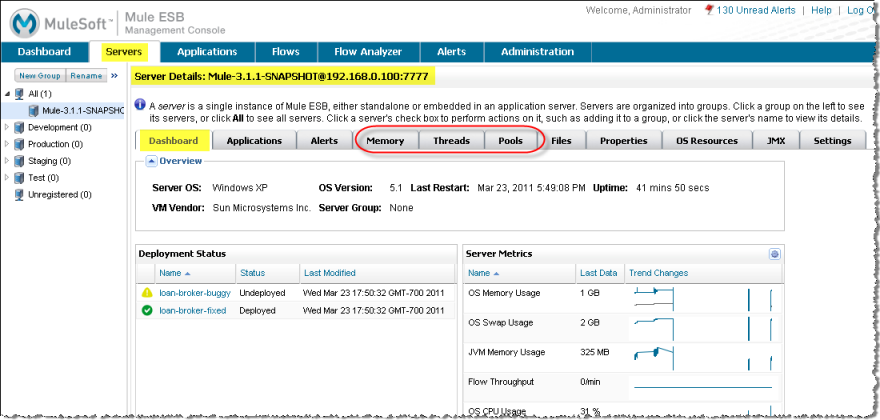Click the green deployed check icon
Image resolution: width=880 pixels, height=420 pixels.
(147, 311)
